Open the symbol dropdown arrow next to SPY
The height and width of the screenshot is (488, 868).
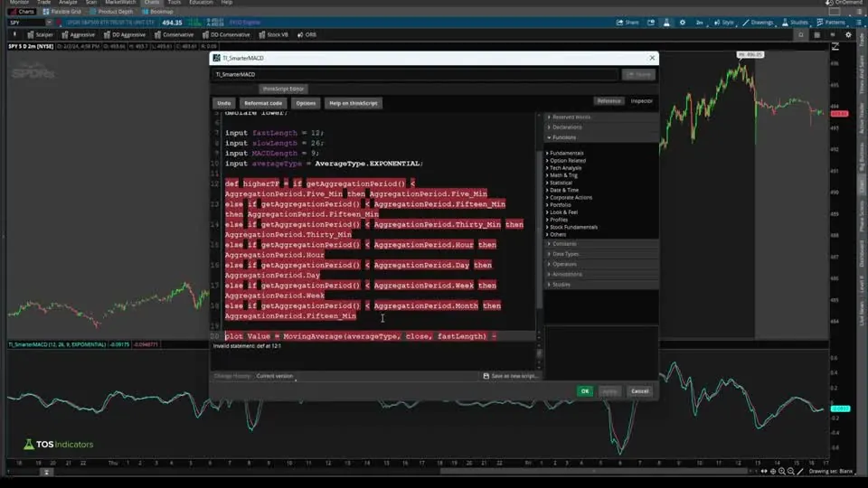tap(49, 23)
